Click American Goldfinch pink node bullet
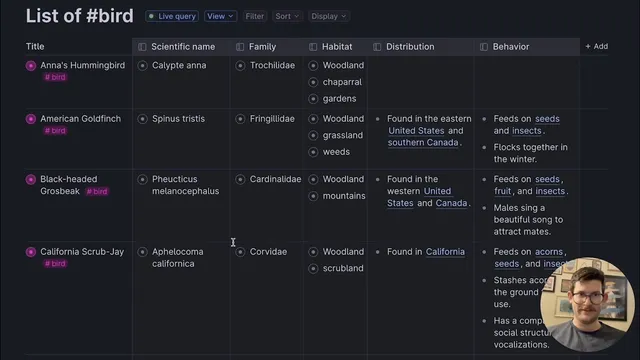 click(31, 119)
